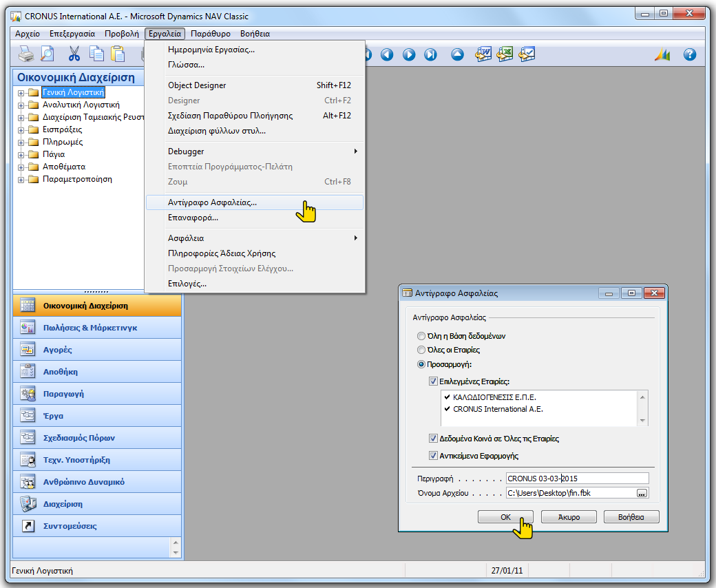The width and height of the screenshot is (716, 588).
Task: Expand the Πάγια tree node
Action: click(x=21, y=155)
